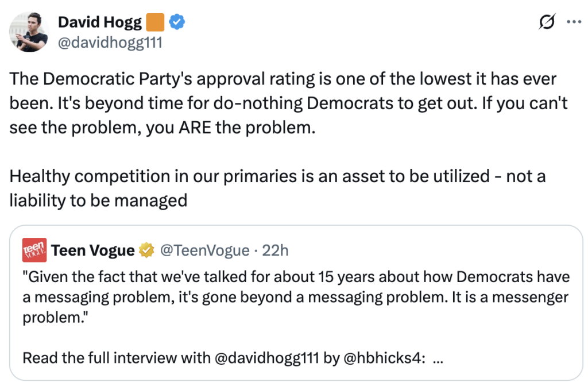Click David Hogg's profile avatar photo
The width and height of the screenshot is (588, 386).
tap(29, 32)
